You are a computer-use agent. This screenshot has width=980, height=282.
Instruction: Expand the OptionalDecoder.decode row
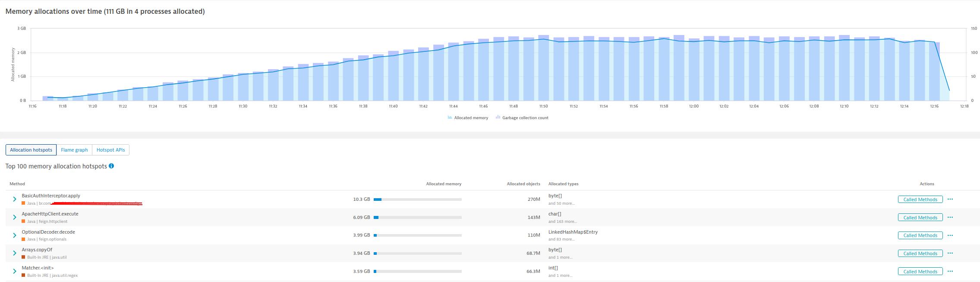pos(15,235)
